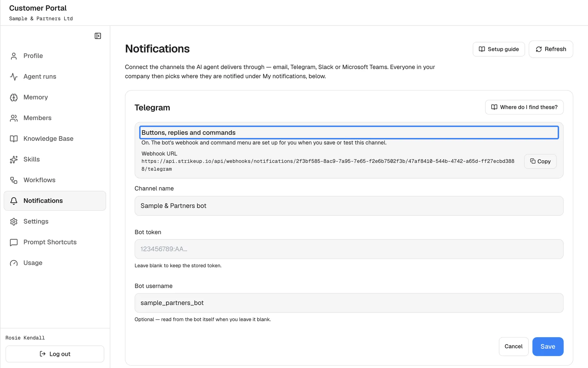Click the webhook URL text
The image size is (588, 368).
328,165
